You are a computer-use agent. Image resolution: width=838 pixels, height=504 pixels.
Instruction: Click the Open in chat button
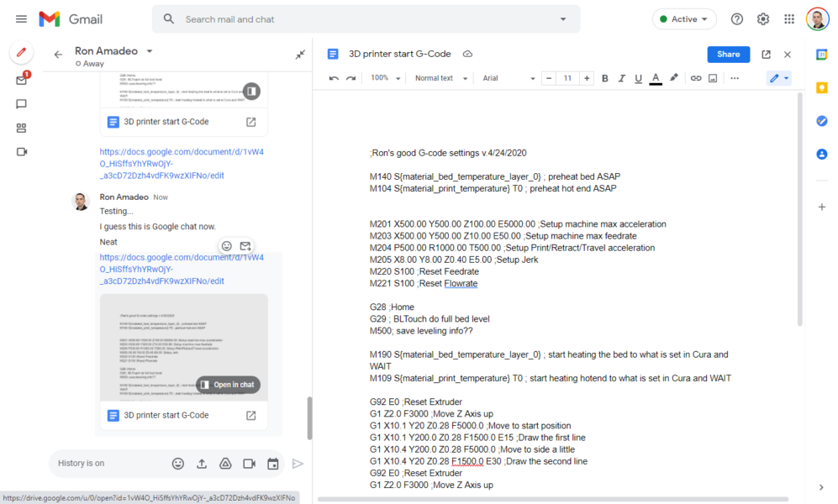click(229, 385)
